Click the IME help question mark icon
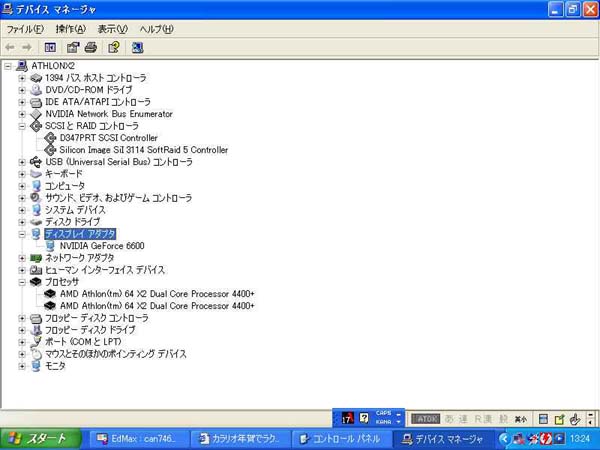 click(364, 418)
